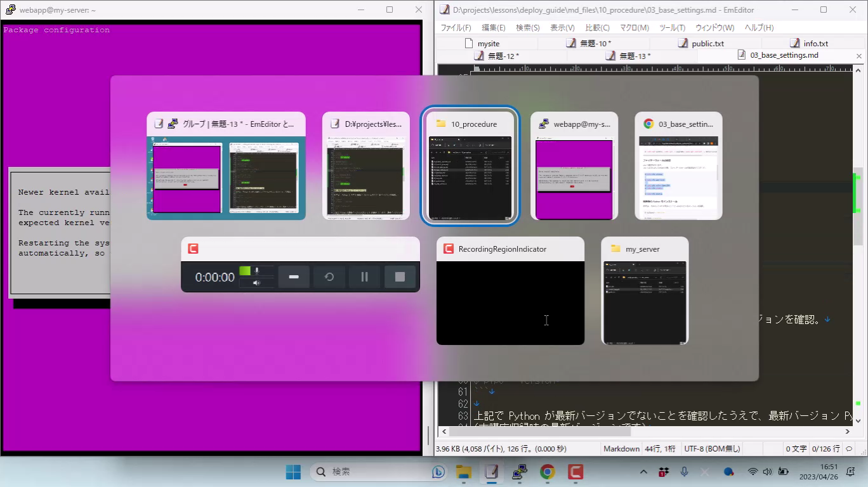Switch to the public.txt tab
This screenshot has height=487, width=868.
(707, 44)
